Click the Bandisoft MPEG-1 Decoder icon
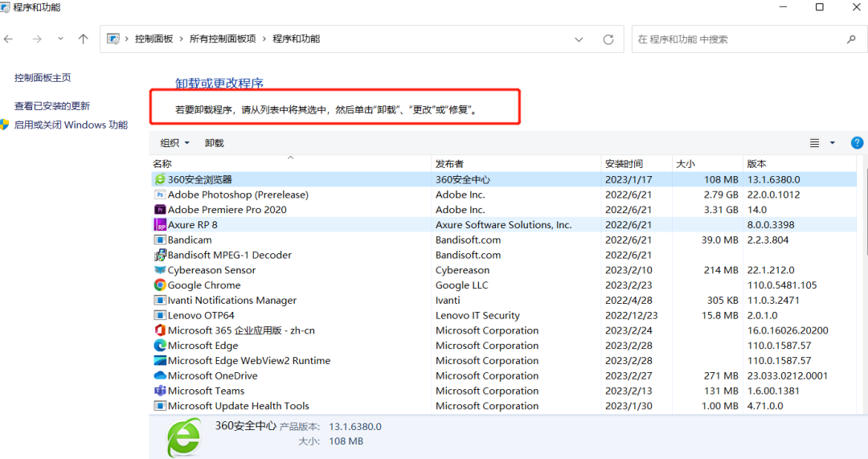This screenshot has height=459, width=868. [159, 255]
